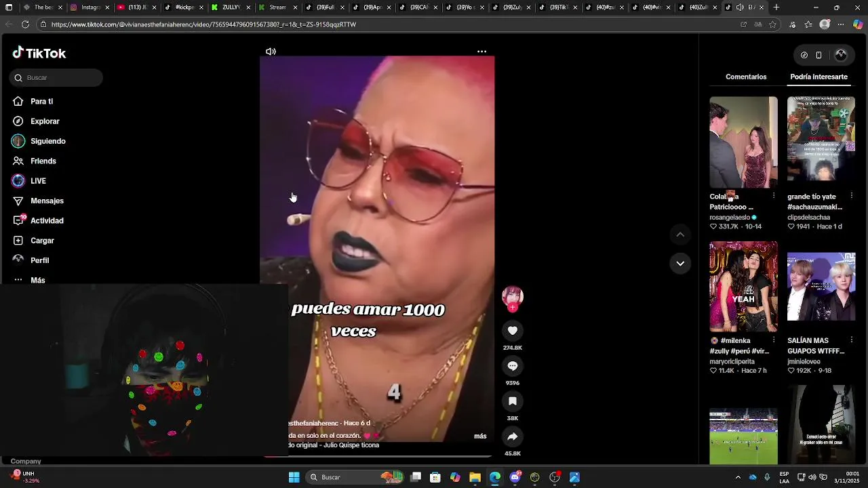868x488 pixels.
Task: Open the Stream browser tab
Action: [x=277, y=7]
